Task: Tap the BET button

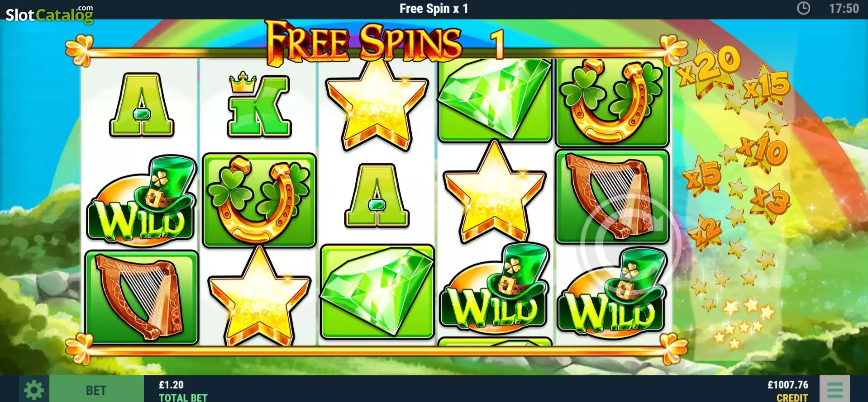Action: (96, 389)
